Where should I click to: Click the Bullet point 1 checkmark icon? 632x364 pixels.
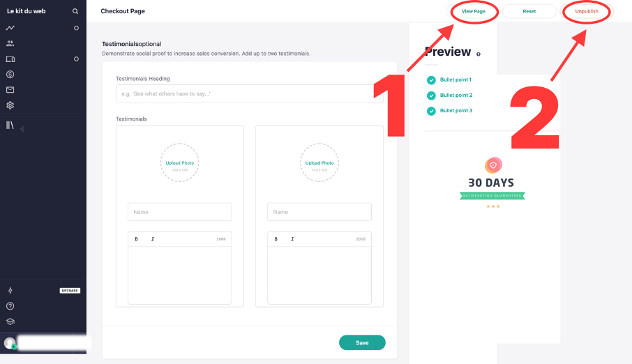click(x=431, y=79)
